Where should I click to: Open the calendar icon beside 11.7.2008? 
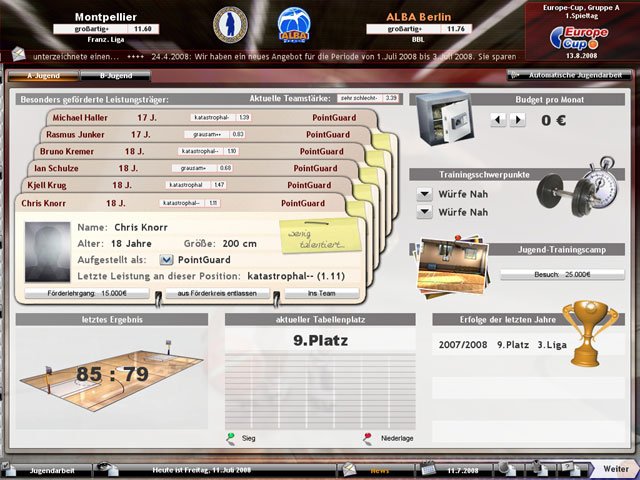click(428, 469)
